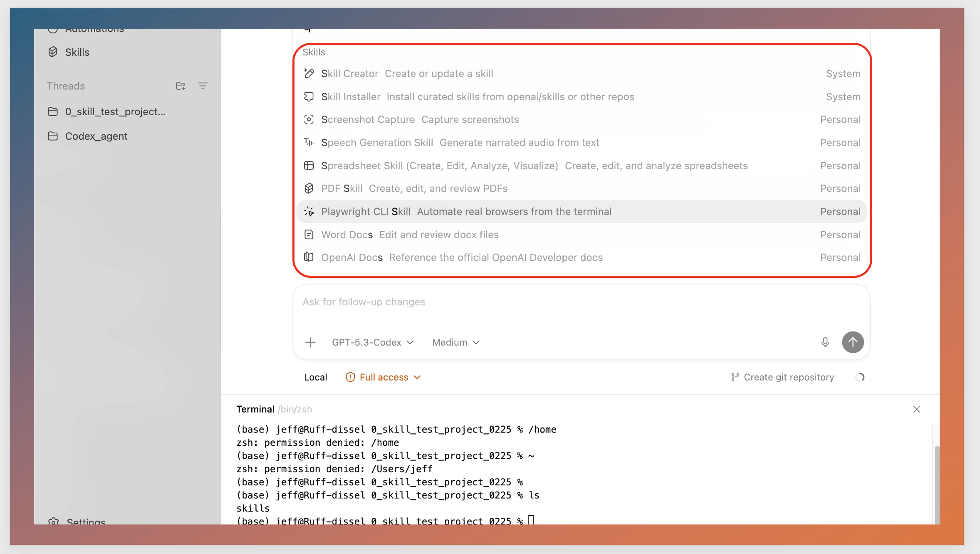Viewport: 980px width, 554px height.
Task: Click the loading progress circle indicator
Action: tap(860, 377)
